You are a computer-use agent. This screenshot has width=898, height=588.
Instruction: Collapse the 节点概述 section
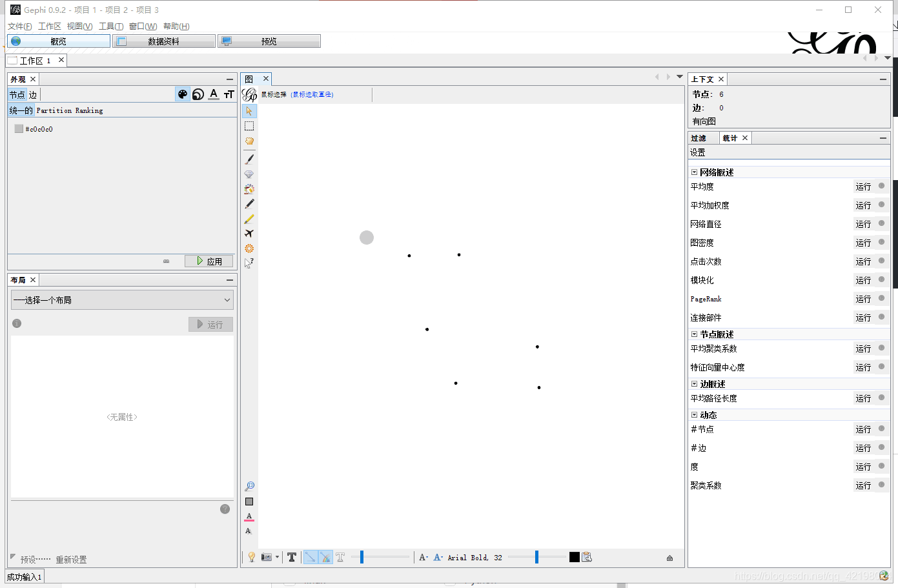(695, 334)
